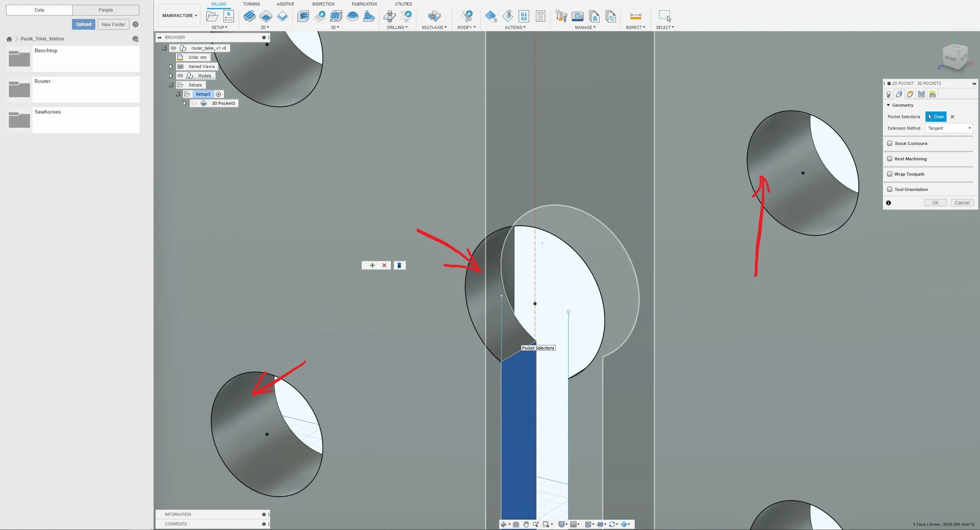Switch to the People tab
Viewport: 980px width, 530px height.
105,10
